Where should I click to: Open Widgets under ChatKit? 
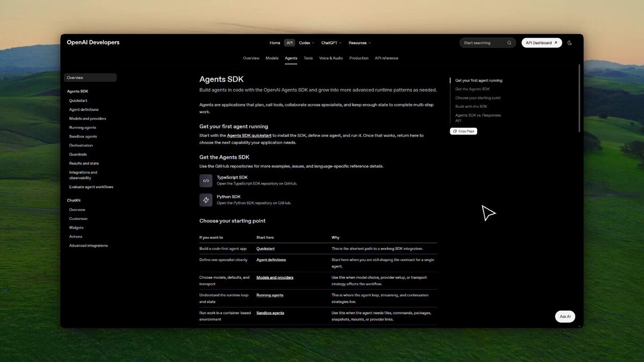tap(76, 227)
